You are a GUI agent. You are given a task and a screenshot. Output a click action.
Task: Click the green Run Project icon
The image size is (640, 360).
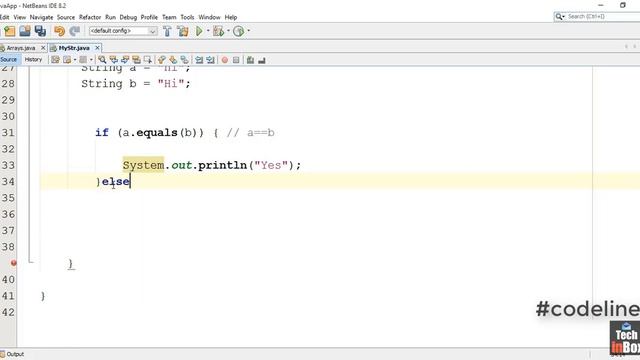tap(199, 31)
